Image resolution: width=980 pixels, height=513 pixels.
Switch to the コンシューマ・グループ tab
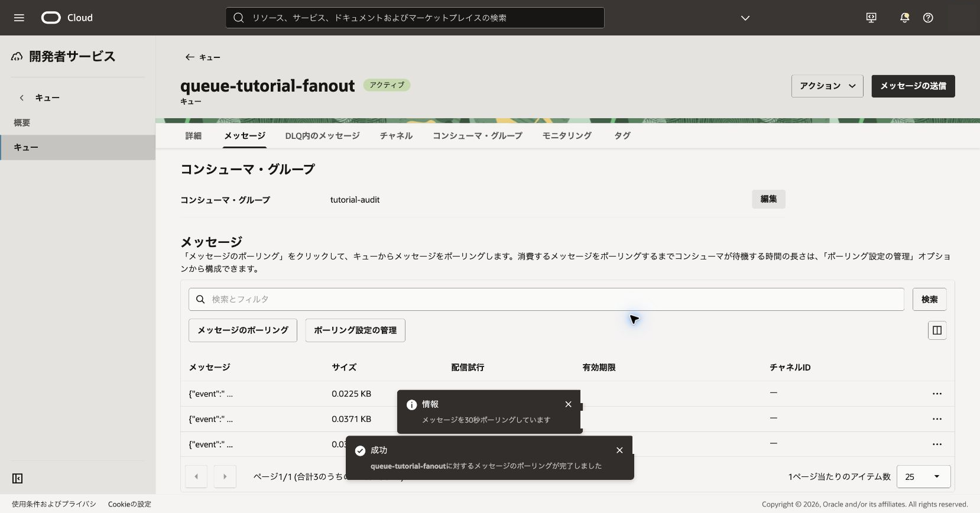tap(478, 135)
